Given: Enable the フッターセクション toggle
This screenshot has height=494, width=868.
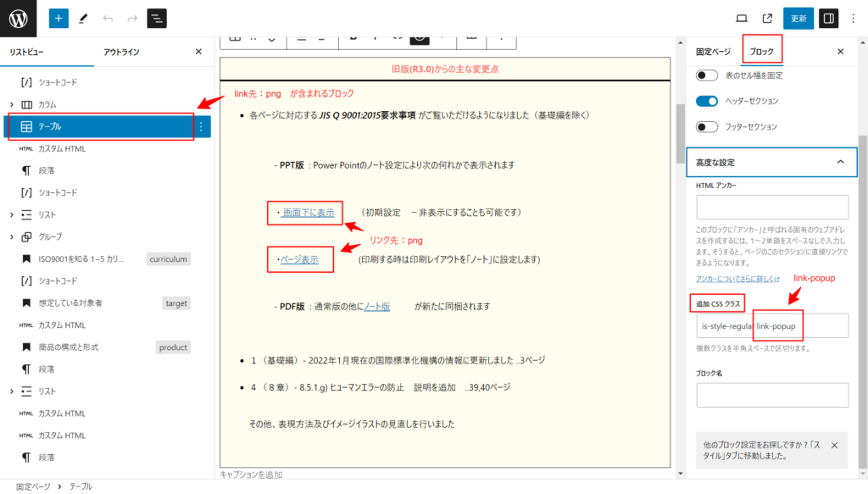Looking at the screenshot, I should pyautogui.click(x=707, y=126).
